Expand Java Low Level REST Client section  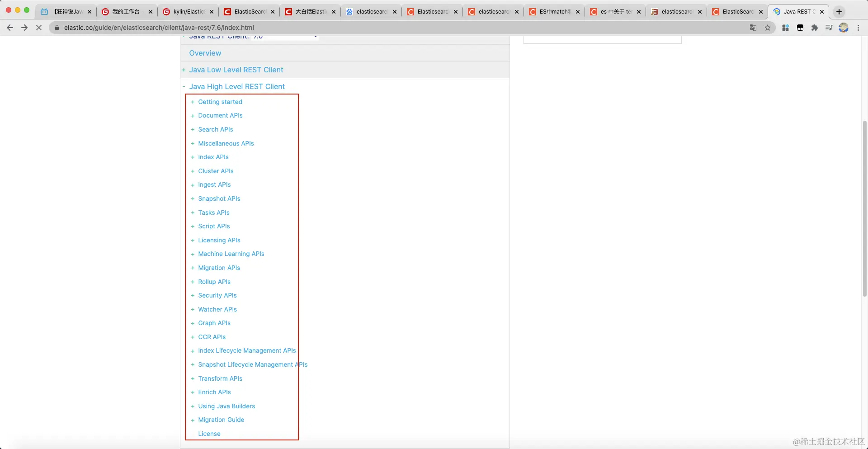click(x=184, y=70)
